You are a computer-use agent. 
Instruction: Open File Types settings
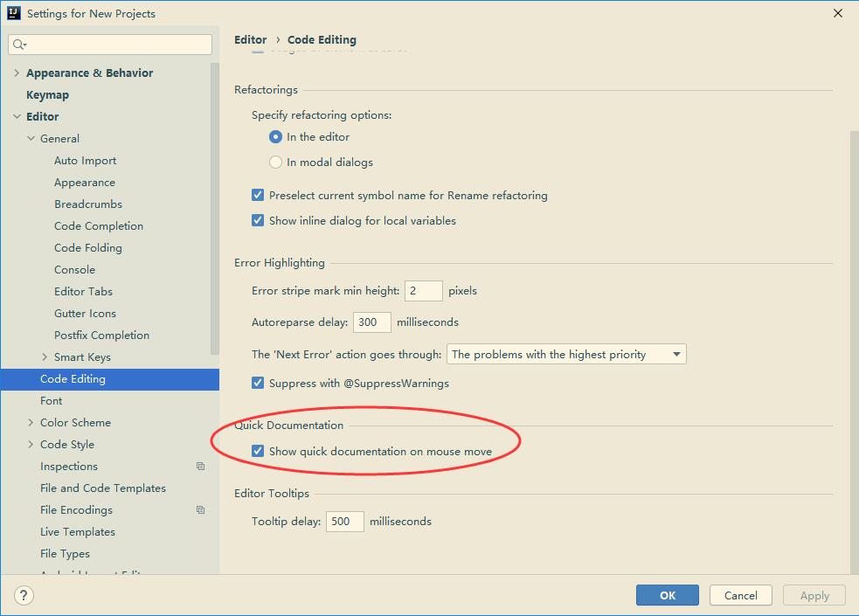pyautogui.click(x=65, y=554)
